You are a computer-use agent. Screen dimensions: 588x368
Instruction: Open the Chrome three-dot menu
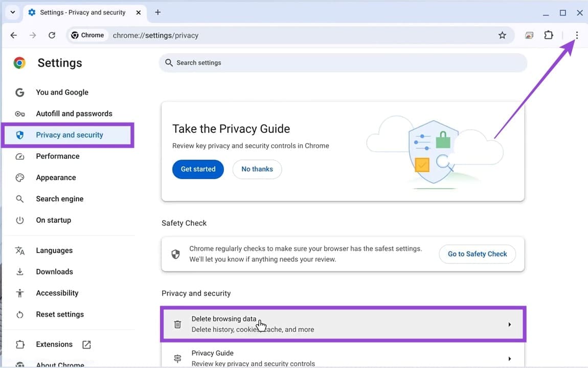577,35
